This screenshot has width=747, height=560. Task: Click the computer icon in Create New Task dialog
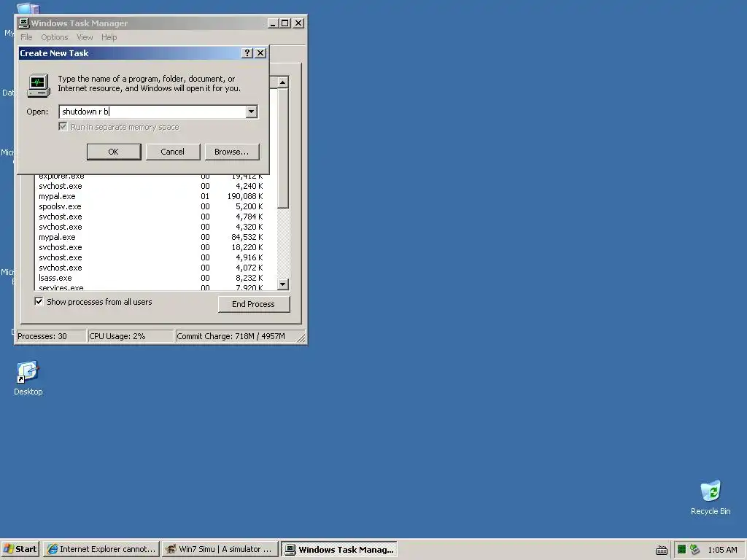39,85
